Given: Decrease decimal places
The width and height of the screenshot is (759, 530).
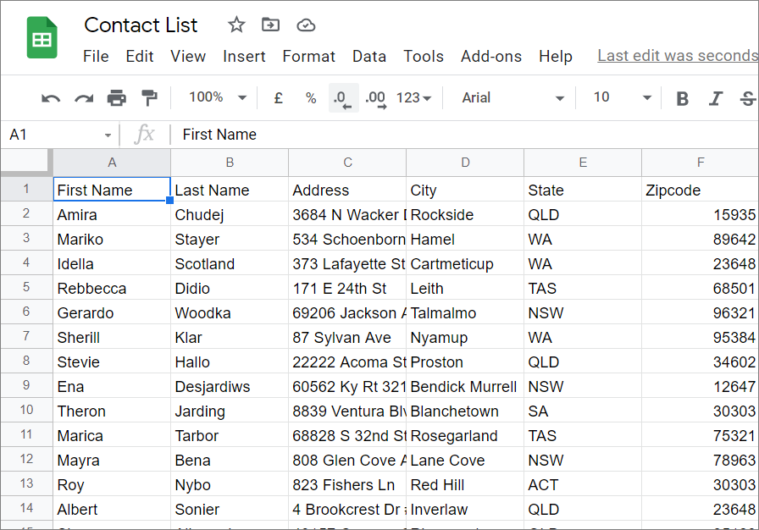Looking at the screenshot, I should click(343, 98).
